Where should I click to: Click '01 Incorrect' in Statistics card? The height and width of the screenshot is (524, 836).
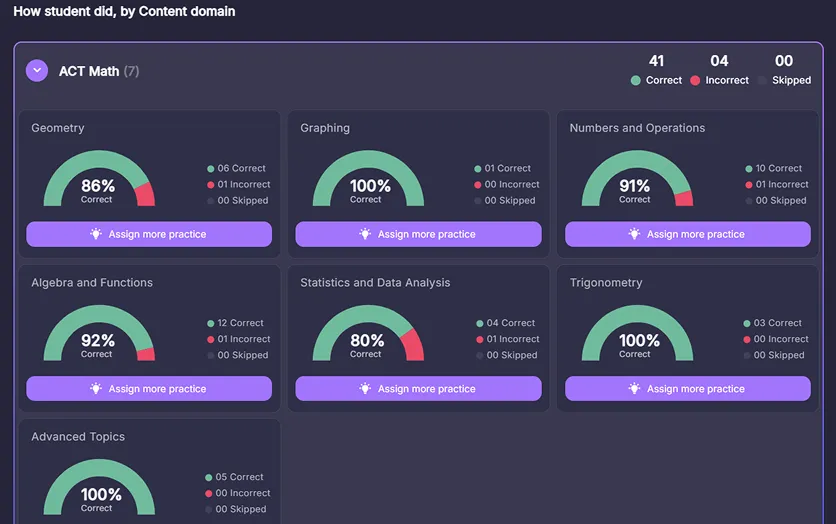tap(513, 338)
